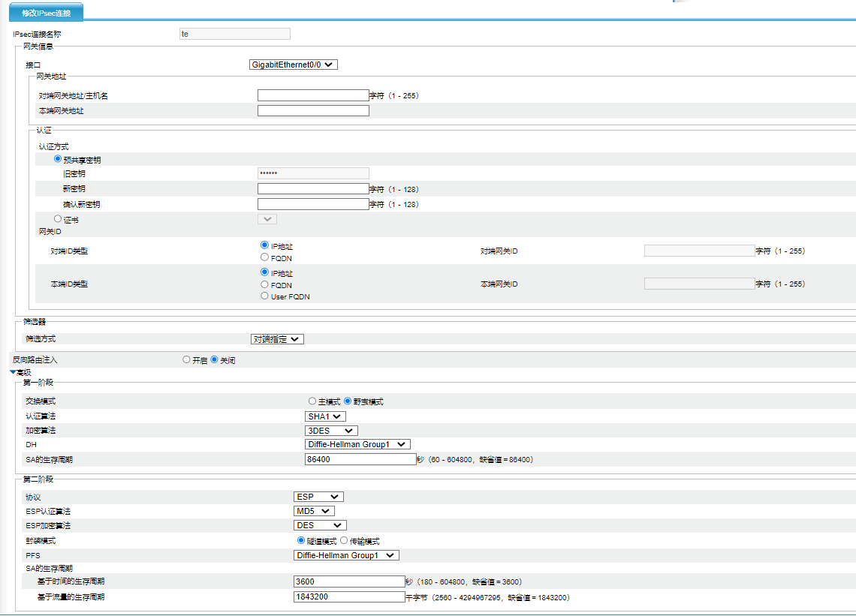Select the 证书 authentication radio button
This screenshot has height=616, width=856.
coord(58,218)
